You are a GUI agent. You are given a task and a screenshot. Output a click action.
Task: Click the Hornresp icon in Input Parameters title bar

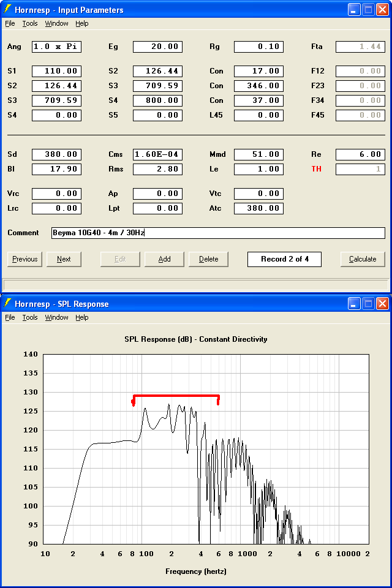[7, 9]
